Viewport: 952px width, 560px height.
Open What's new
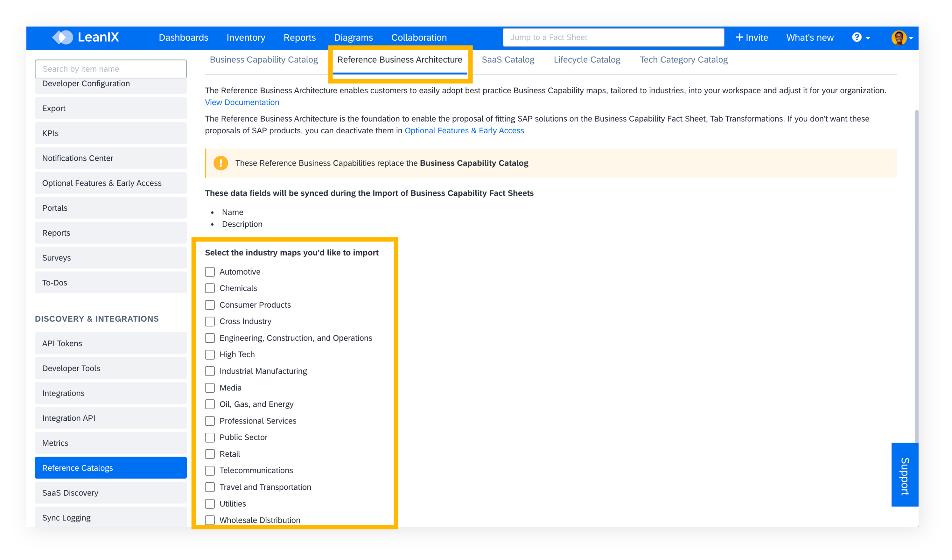pyautogui.click(x=810, y=38)
